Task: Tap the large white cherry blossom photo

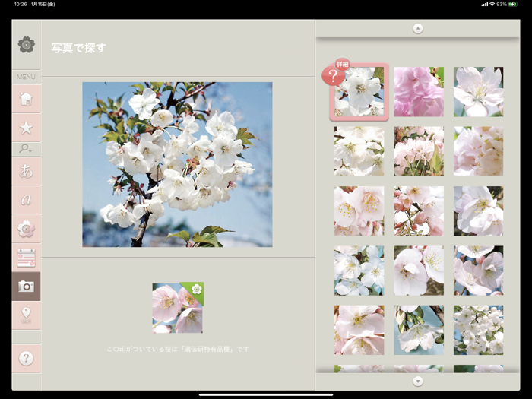Action: (177, 165)
